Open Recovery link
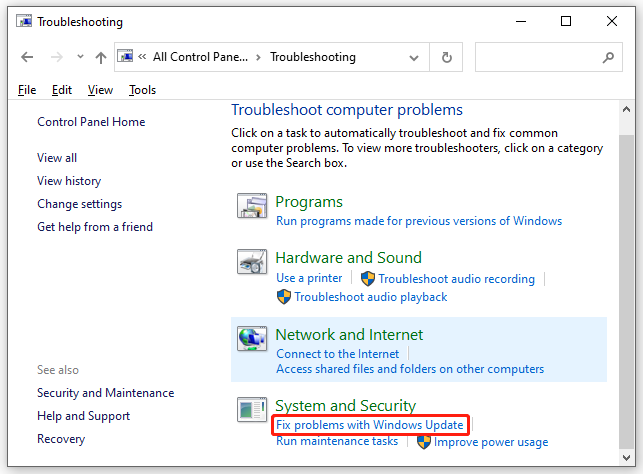Viewport: 643px width, 474px height. coord(61,439)
